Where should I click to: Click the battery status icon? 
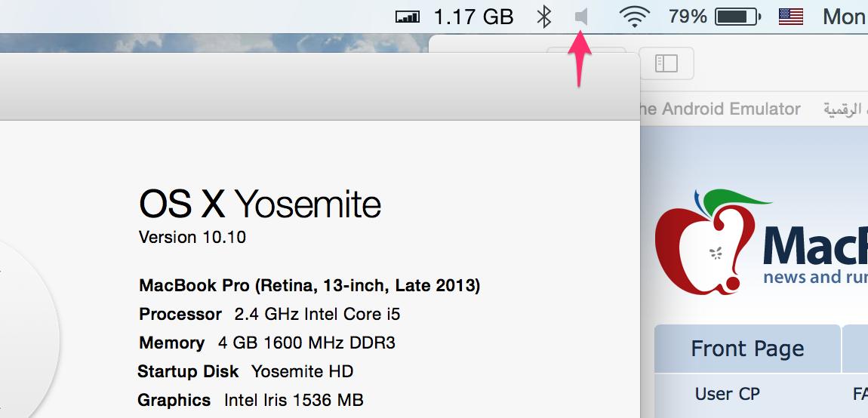click(736, 17)
